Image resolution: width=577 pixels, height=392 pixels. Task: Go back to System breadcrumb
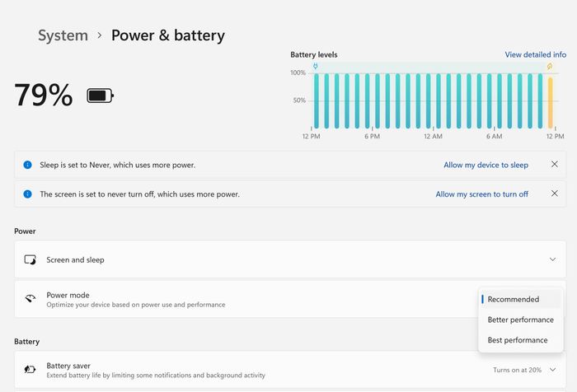click(x=63, y=35)
